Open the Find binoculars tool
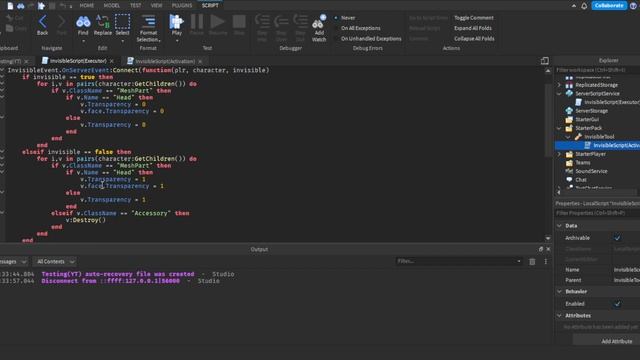640x360 pixels. click(83, 24)
